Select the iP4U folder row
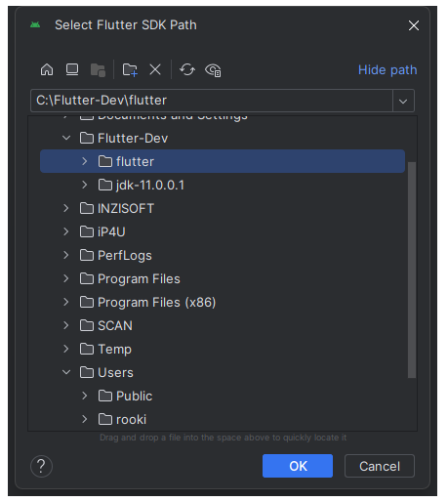The width and height of the screenshot is (448, 502). tap(223, 231)
